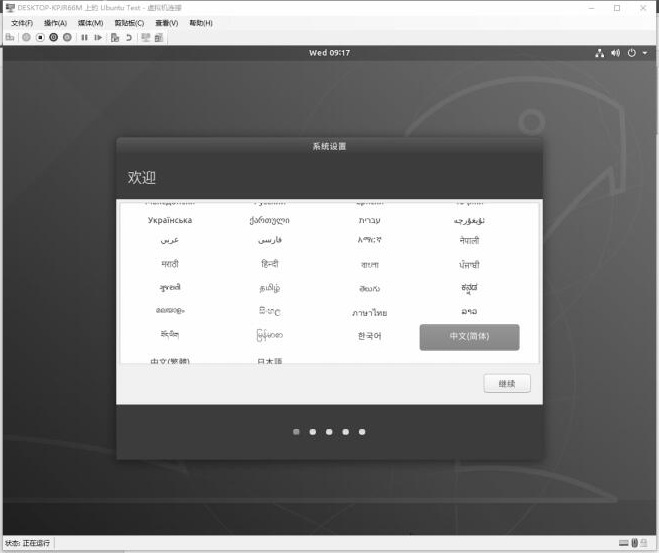
Task: Click the Save VM state toolbar icon
Action: pyautogui.click(x=67, y=37)
